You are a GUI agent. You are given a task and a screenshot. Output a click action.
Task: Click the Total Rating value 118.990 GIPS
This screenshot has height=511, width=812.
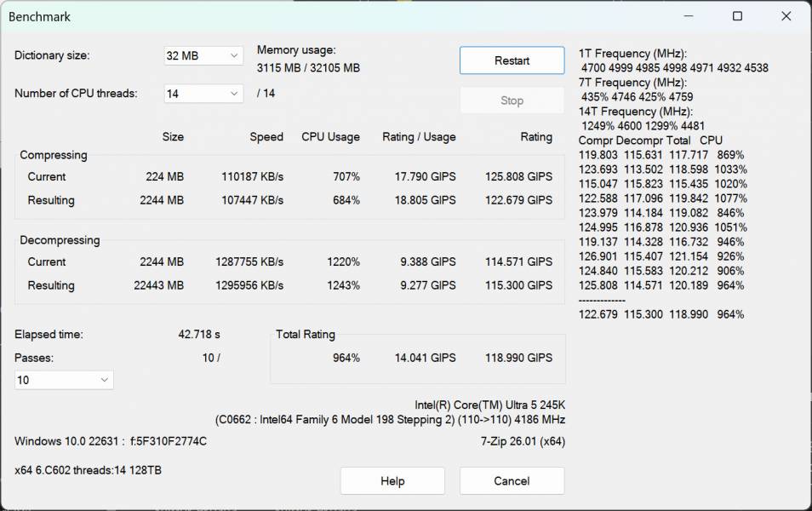tap(518, 358)
